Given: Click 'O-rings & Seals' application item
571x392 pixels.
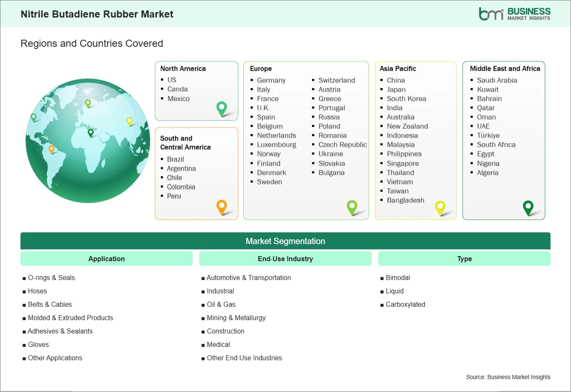Looking at the screenshot, I should click(x=51, y=277).
